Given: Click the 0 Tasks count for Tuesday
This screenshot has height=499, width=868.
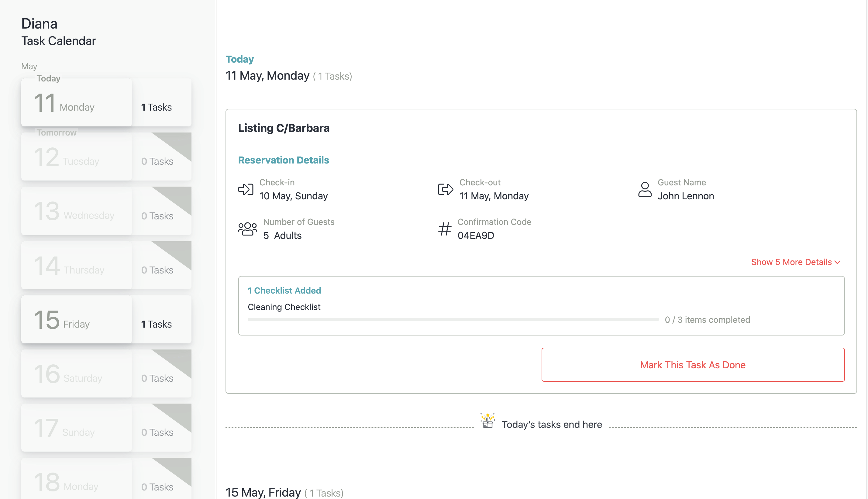Looking at the screenshot, I should pos(157,161).
